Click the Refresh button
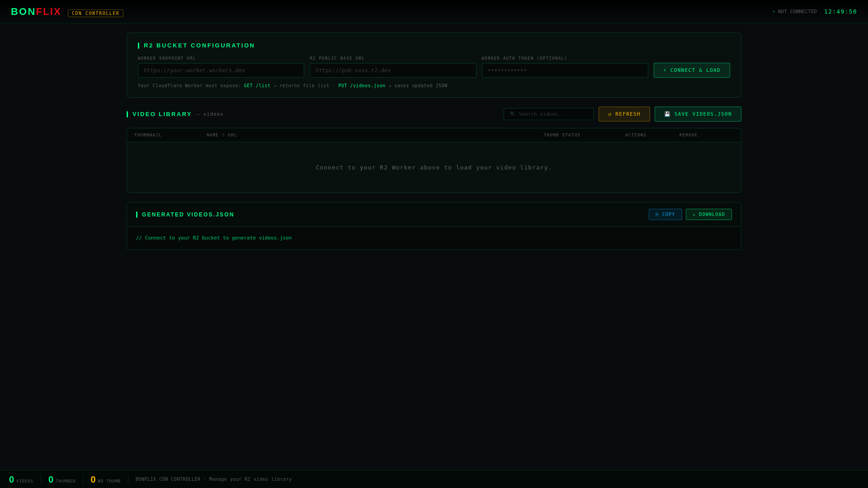This screenshot has height=488, width=868. (624, 114)
